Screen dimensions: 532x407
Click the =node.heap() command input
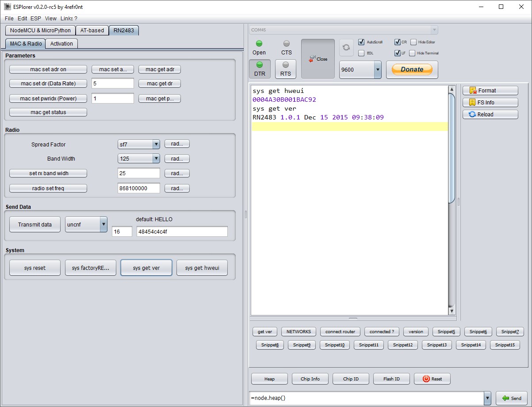tap(367, 398)
